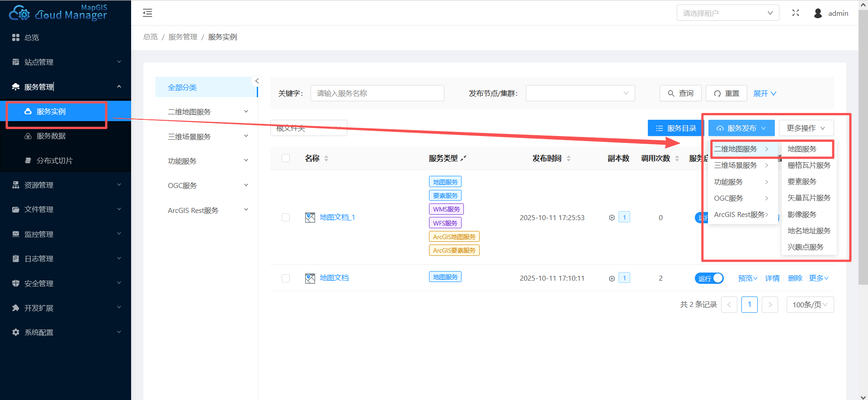Viewport: 868px width, 400px height.
Task: Click the 查询 search button
Action: click(680, 93)
